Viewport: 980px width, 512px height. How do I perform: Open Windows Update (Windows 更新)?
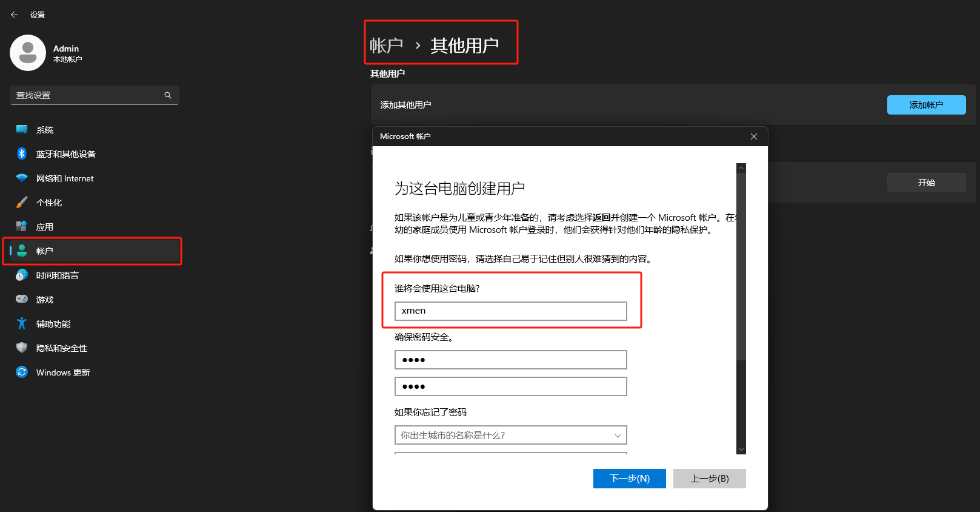point(62,372)
